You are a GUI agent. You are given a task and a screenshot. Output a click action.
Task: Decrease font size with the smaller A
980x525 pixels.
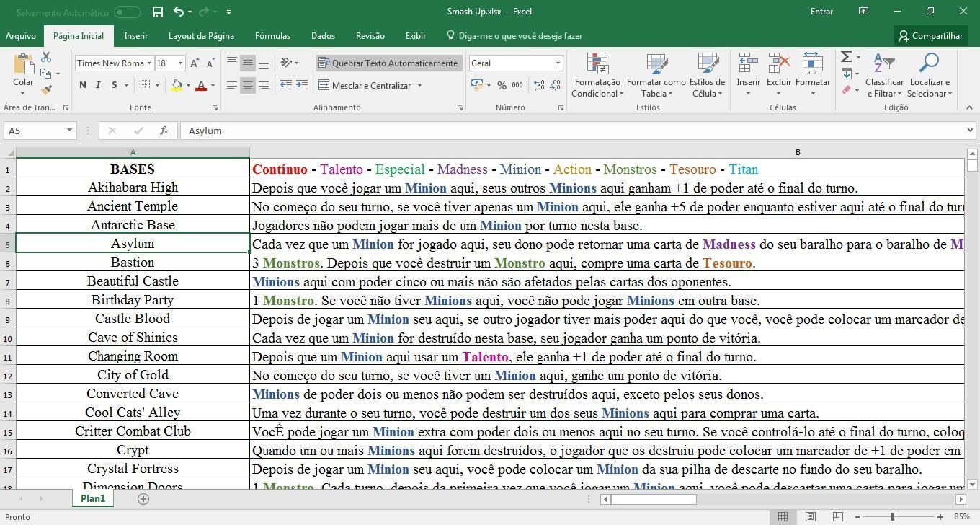click(x=210, y=63)
